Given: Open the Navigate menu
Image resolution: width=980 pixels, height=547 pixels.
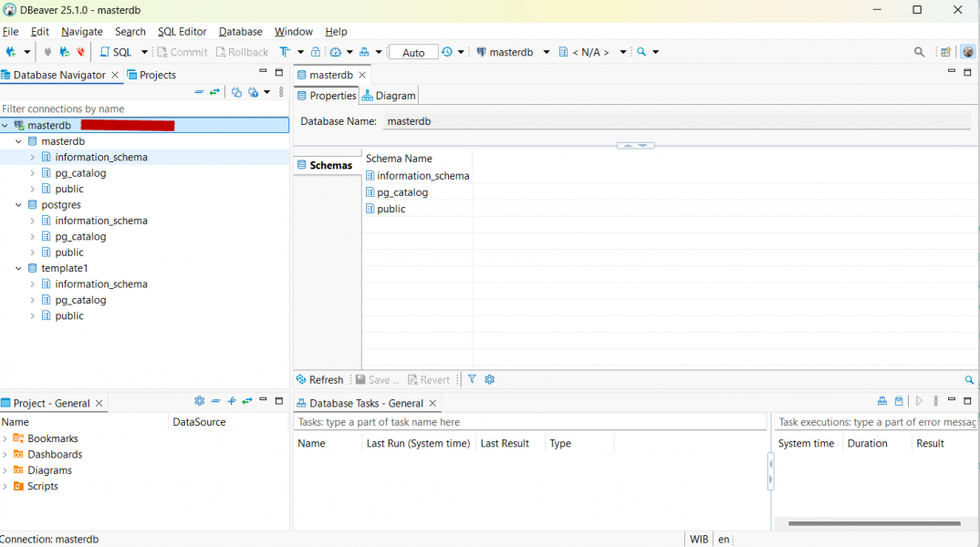Looking at the screenshot, I should pyautogui.click(x=82, y=31).
